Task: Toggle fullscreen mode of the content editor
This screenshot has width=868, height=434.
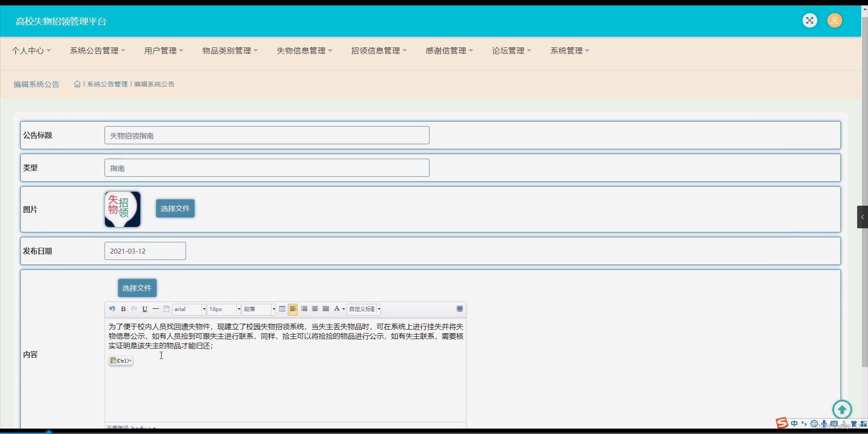Action: pyautogui.click(x=460, y=309)
